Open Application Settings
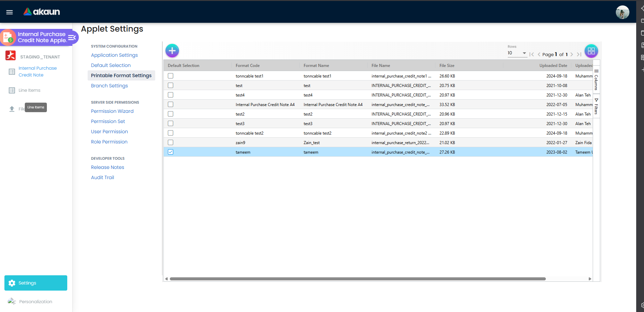644x312 pixels. pyautogui.click(x=114, y=55)
